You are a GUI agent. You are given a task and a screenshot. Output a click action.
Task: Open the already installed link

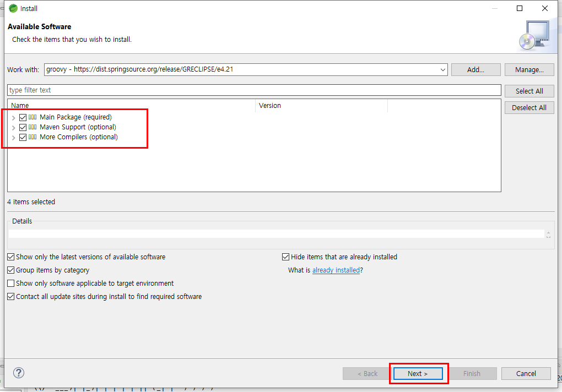[x=336, y=270]
